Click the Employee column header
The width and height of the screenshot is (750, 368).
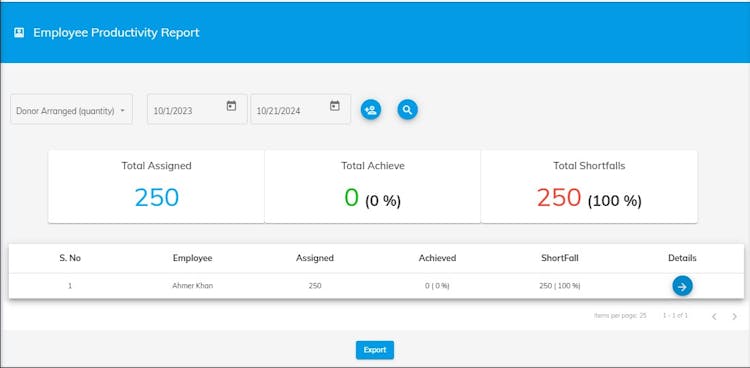192,258
